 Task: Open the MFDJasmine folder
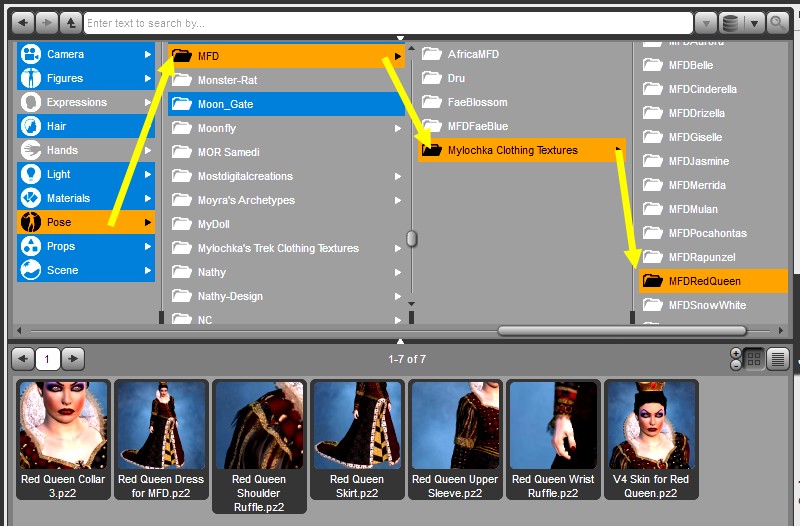coord(713,161)
